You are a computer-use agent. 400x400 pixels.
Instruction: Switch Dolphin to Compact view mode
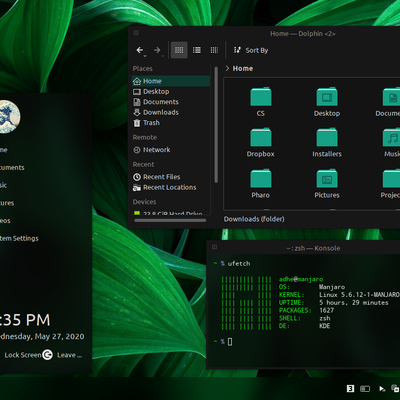click(x=197, y=50)
